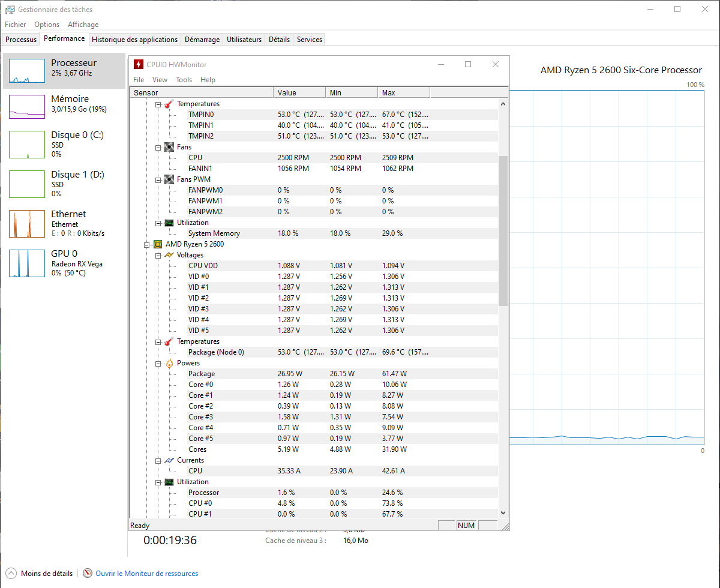
Task: Open the HWMonitor File menu
Action: [x=139, y=80]
